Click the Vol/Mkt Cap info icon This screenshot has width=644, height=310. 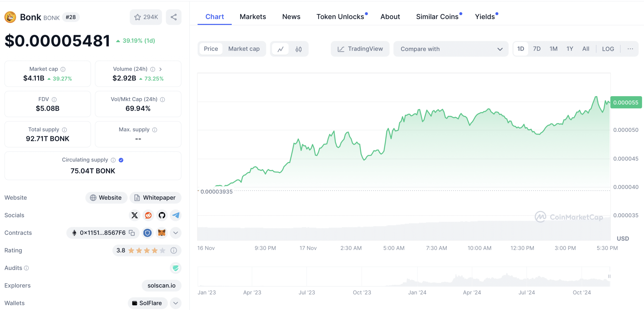(163, 100)
